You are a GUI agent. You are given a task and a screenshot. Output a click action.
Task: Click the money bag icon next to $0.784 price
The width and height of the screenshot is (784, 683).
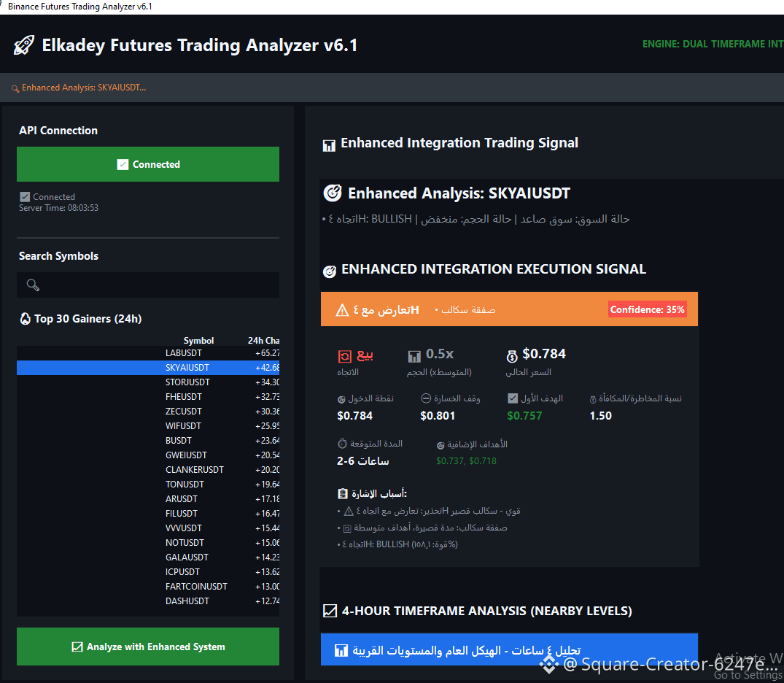[x=512, y=356]
